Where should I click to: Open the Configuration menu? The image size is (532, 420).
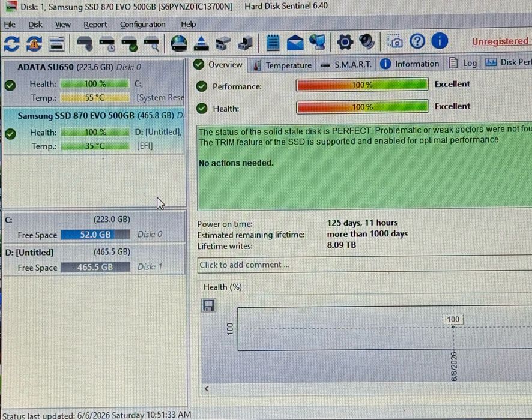(142, 25)
